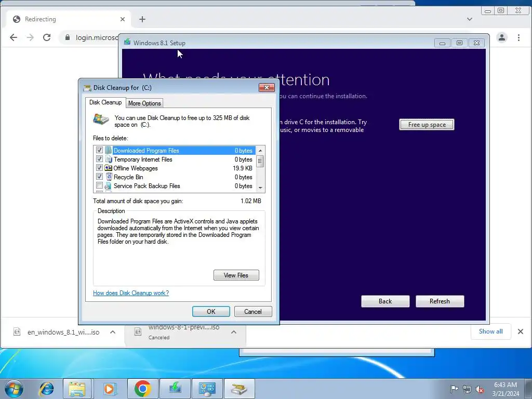
Task: Click Free up space in Windows Setup
Action: 427,125
